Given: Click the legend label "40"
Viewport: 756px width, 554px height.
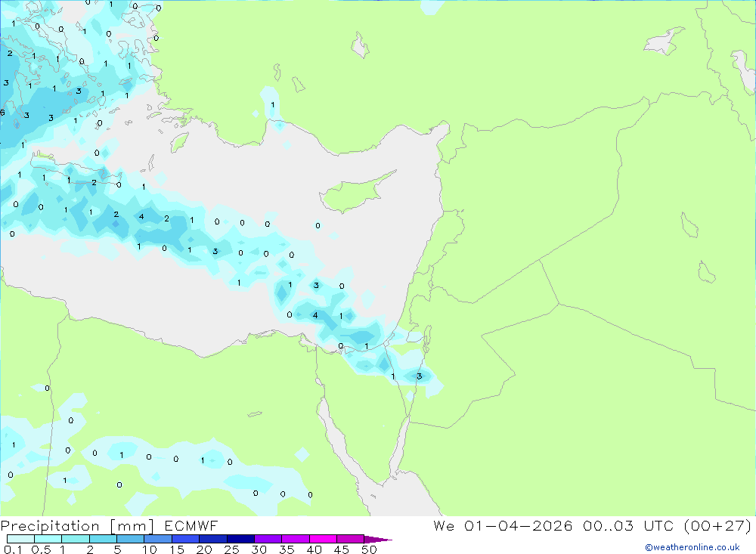Looking at the screenshot, I should (314, 549).
